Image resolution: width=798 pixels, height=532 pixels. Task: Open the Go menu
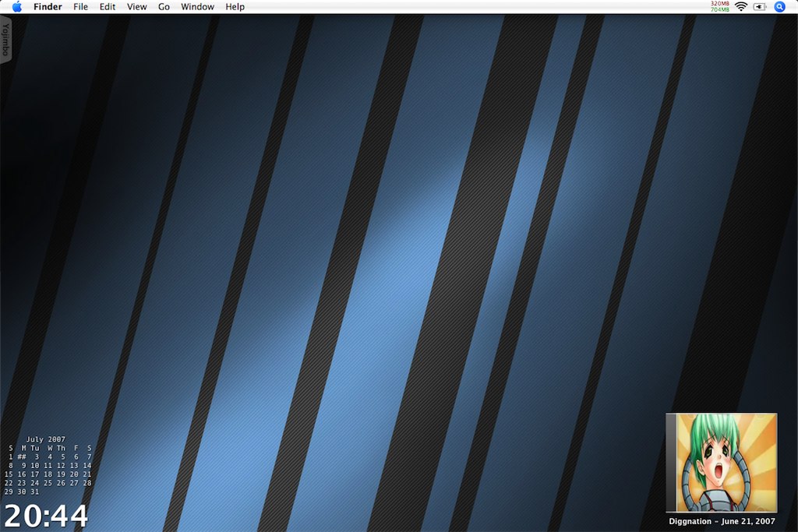tap(164, 6)
